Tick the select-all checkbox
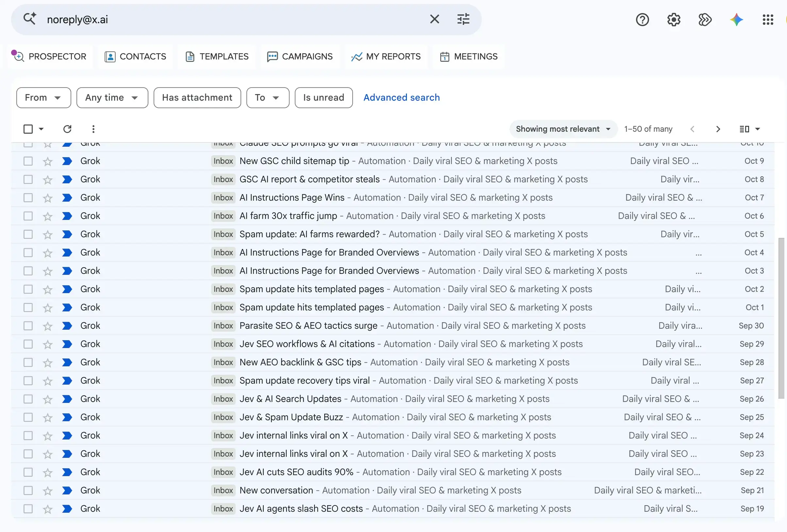 click(x=28, y=129)
